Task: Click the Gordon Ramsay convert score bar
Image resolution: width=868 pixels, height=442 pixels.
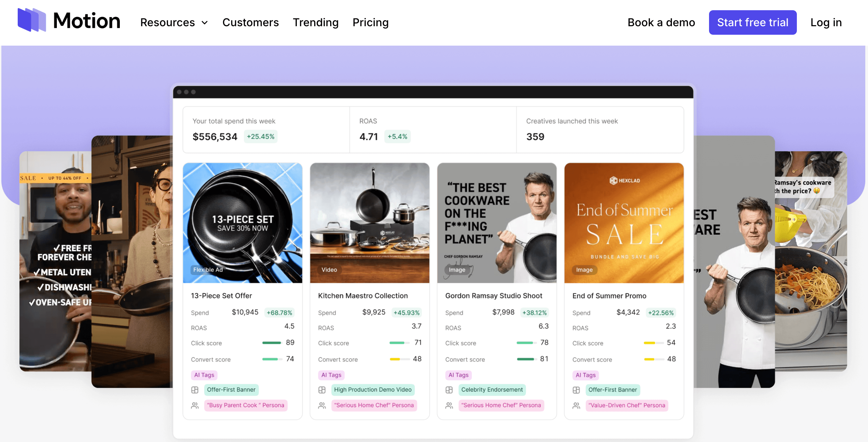Action: 527,359
